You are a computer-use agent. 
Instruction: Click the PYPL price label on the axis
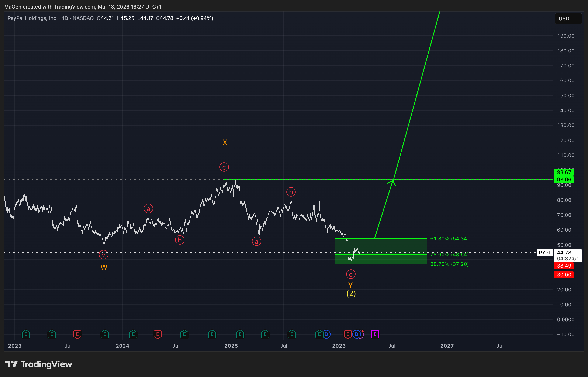tap(545, 253)
